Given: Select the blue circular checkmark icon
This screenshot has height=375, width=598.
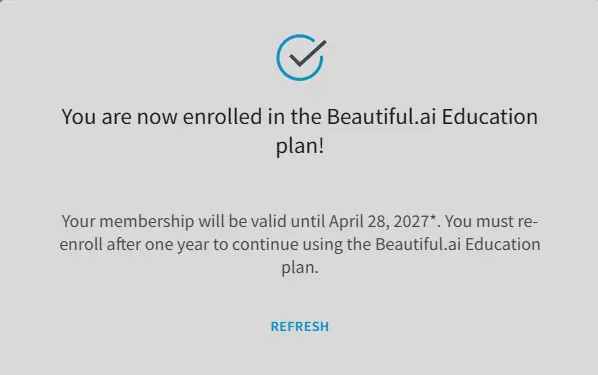Looking at the screenshot, I should (x=301, y=58).
